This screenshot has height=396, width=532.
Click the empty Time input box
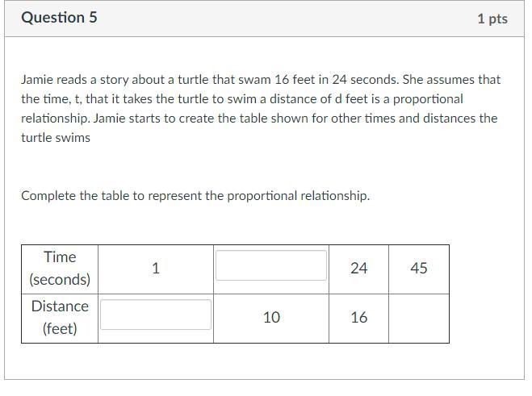click(x=271, y=265)
